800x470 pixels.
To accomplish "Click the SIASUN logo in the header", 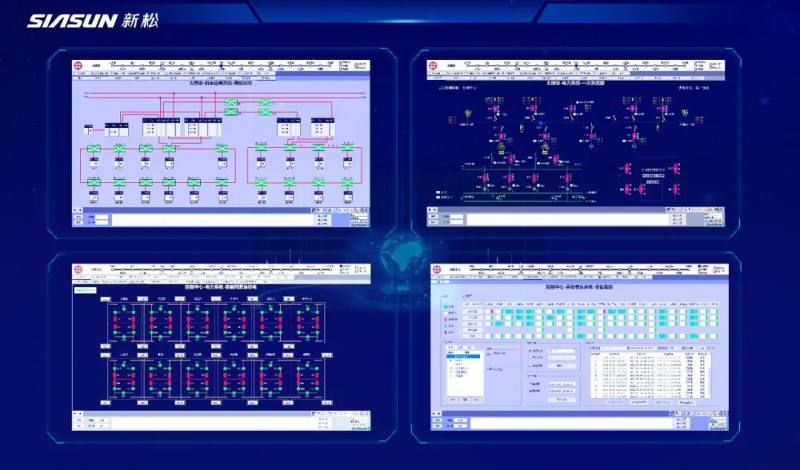I will pos(93,21).
